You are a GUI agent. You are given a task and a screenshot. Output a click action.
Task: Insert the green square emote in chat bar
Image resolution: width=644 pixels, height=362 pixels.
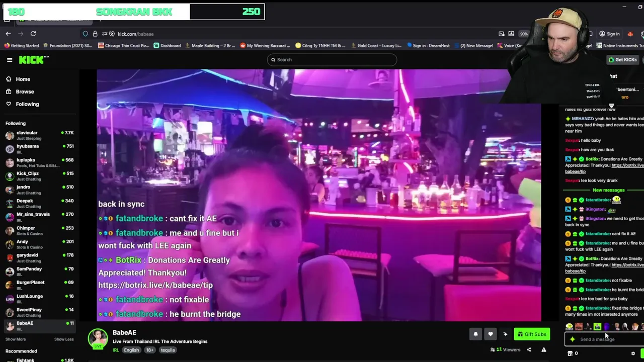597,327
